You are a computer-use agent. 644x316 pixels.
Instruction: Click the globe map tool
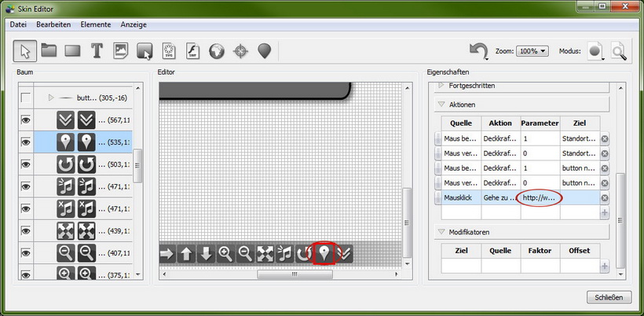pos(217,51)
